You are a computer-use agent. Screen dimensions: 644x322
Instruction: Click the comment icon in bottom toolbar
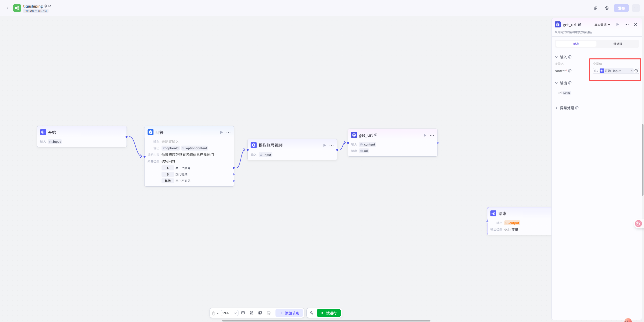pyautogui.click(x=243, y=313)
